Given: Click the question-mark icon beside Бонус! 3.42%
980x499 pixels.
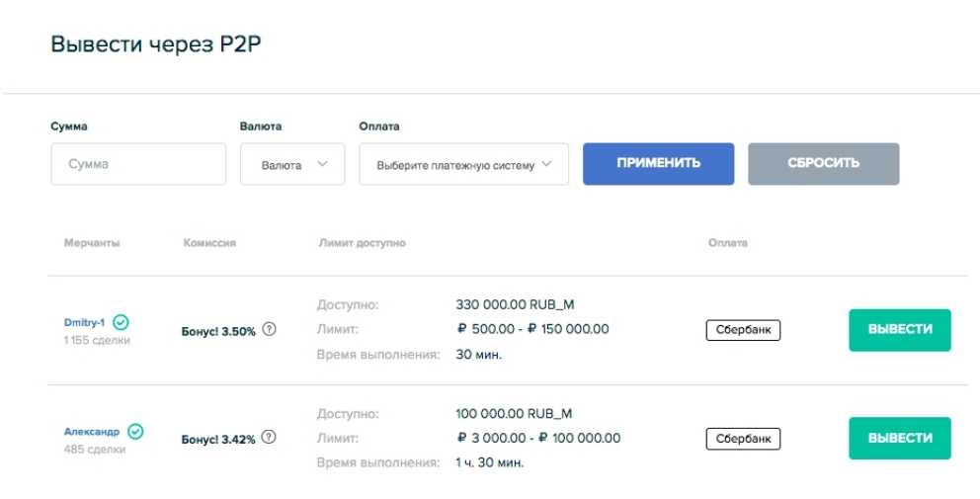Looking at the screenshot, I should point(270,438).
